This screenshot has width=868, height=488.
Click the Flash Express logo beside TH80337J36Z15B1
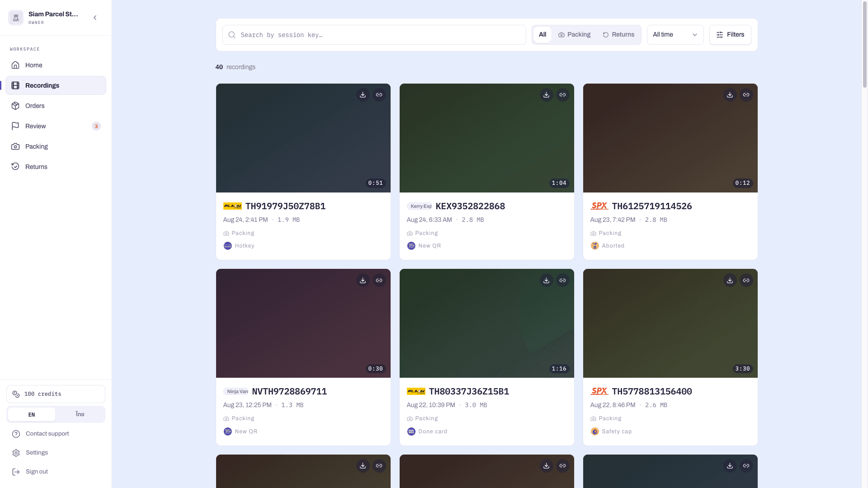[x=416, y=391]
